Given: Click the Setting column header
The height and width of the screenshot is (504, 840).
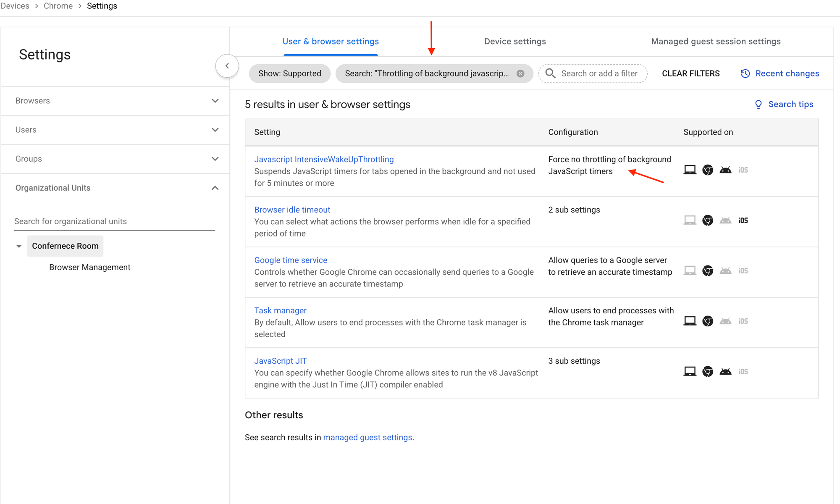Looking at the screenshot, I should tap(267, 132).
